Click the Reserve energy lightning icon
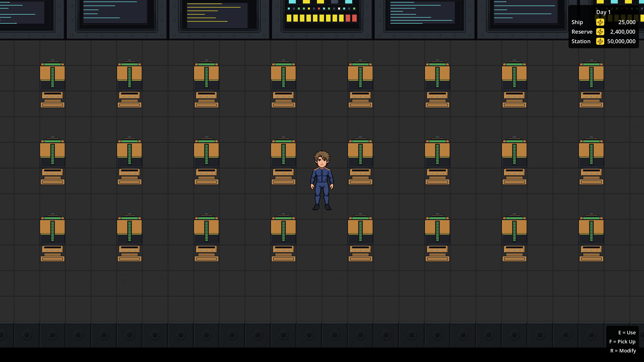The height and width of the screenshot is (362, 644). (x=600, y=32)
